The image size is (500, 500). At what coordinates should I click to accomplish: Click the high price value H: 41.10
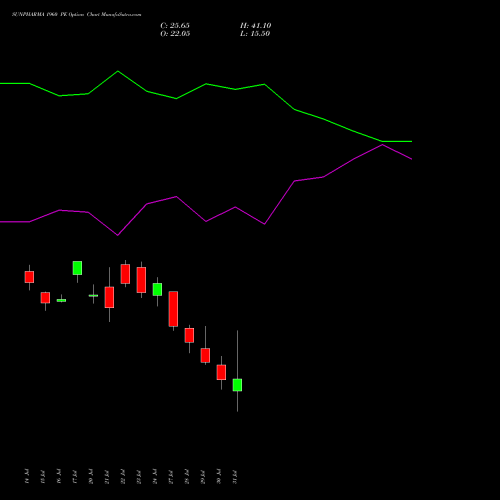[256, 26]
